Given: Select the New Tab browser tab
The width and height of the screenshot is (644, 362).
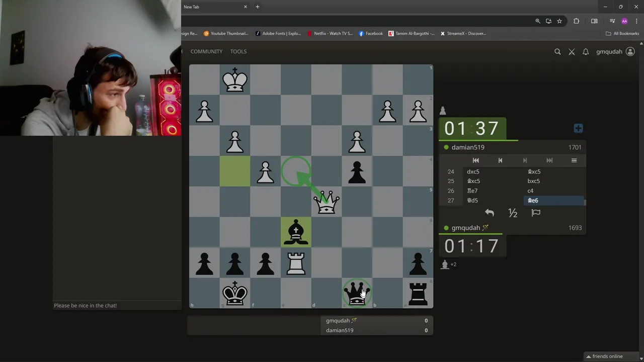Looking at the screenshot, I should coord(214,7).
